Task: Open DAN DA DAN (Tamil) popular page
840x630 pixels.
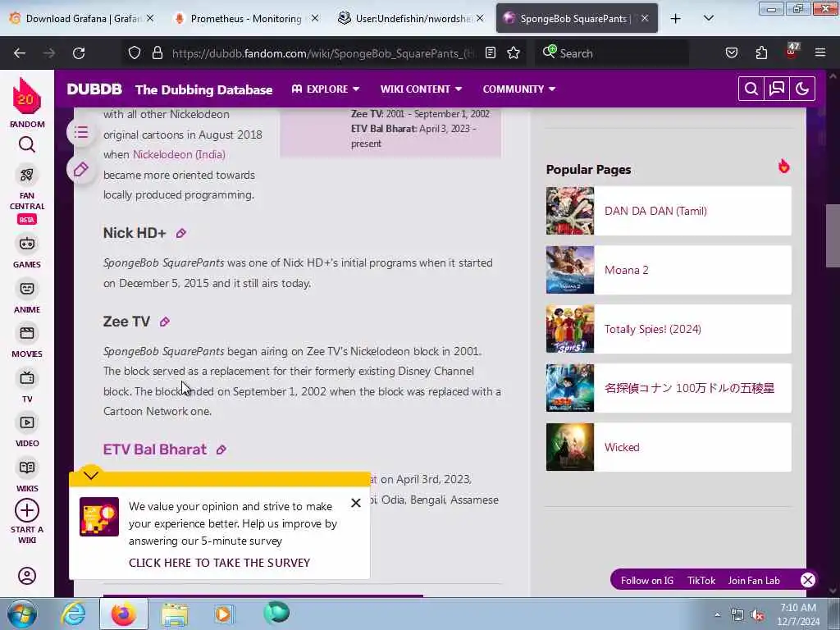Action: pos(669,211)
